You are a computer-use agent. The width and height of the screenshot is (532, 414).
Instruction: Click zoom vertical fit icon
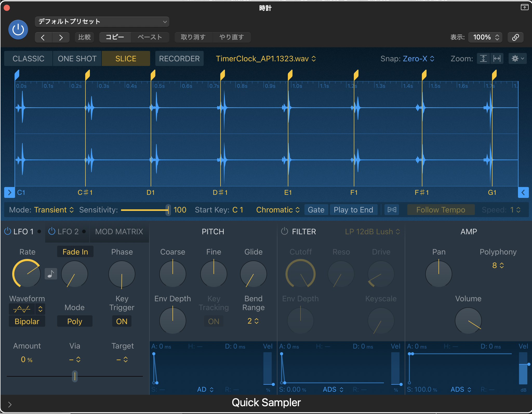(x=483, y=59)
